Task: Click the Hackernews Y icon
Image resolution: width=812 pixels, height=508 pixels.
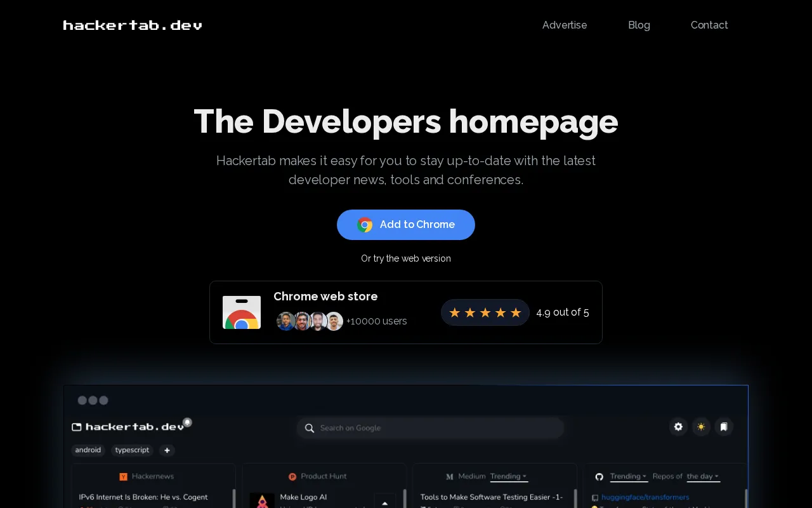Action: click(124, 476)
